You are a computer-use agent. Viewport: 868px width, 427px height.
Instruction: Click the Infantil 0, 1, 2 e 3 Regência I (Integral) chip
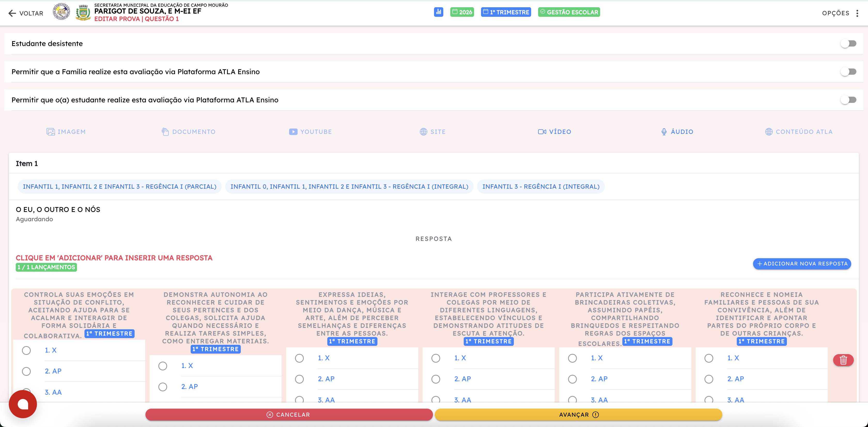click(350, 187)
